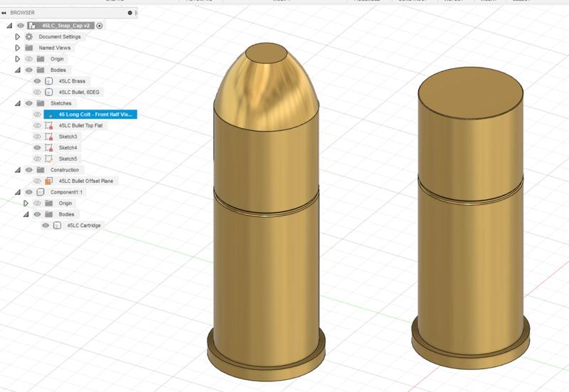
Task: Select the top face of the right brass casing
Action: click(470, 94)
